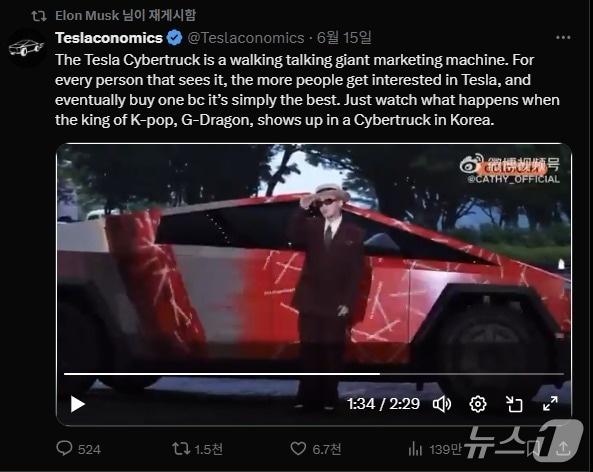
Task: Click the tweet body text
Action: pos(307,90)
